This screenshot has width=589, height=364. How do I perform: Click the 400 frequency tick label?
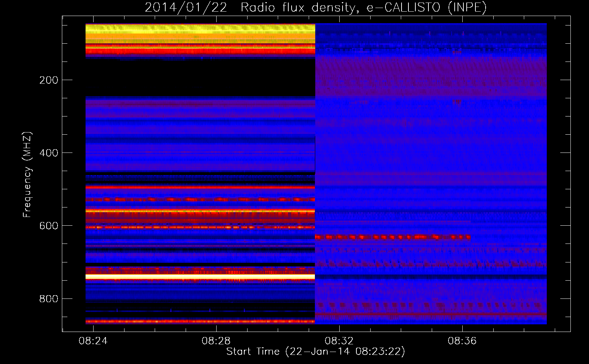(49, 153)
